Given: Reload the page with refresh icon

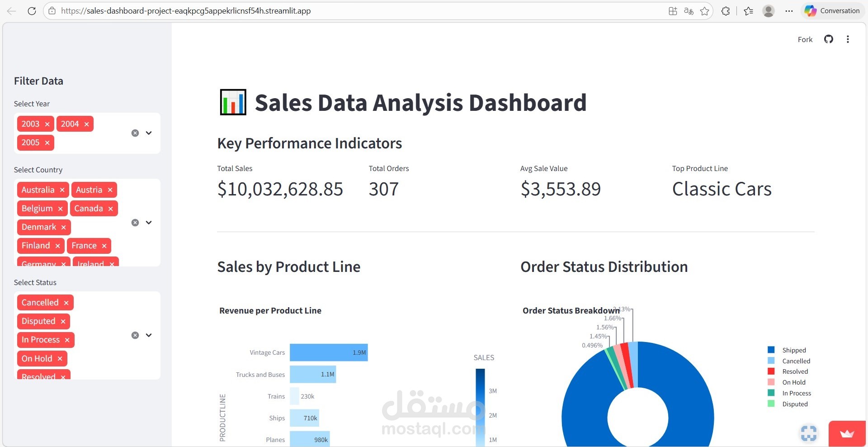Looking at the screenshot, I should tap(32, 11).
